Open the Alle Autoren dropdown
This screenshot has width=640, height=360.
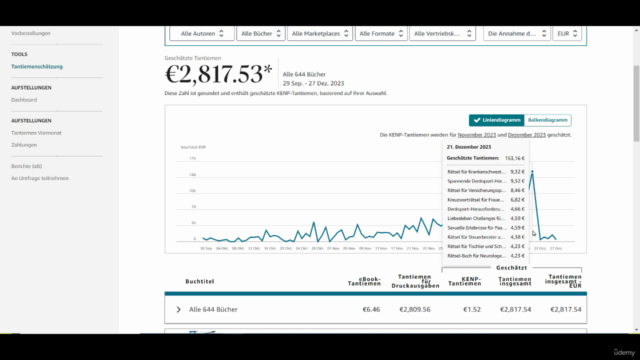pos(202,33)
